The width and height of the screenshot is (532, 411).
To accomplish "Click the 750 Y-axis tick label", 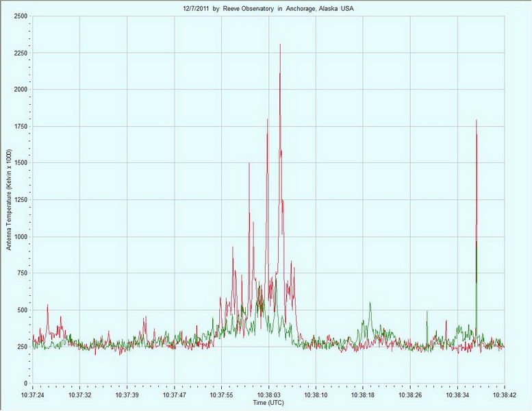I will click(x=23, y=273).
